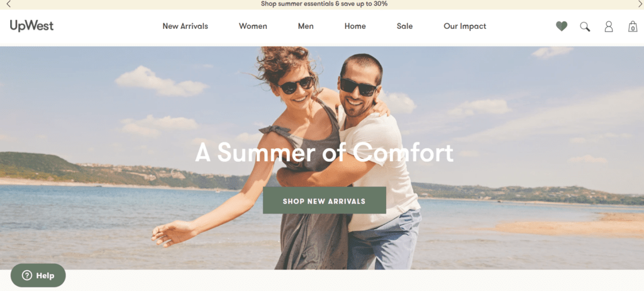Click the Shop New Arrivals button
Screen dimensions: 644x291
[x=324, y=200]
